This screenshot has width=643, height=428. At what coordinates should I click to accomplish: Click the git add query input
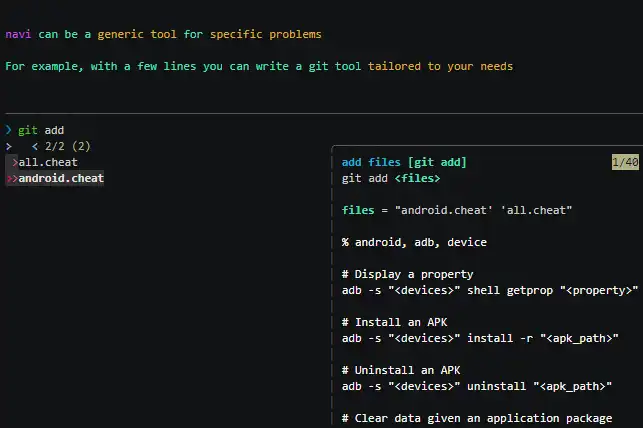41,130
